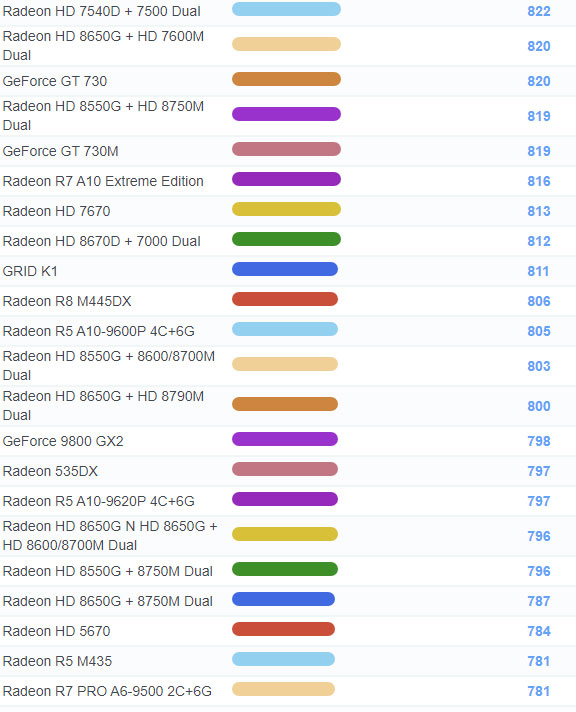Open Radeon HD 8650G + HD 7600M Dual
The height and width of the screenshot is (712, 576).
click(x=103, y=46)
